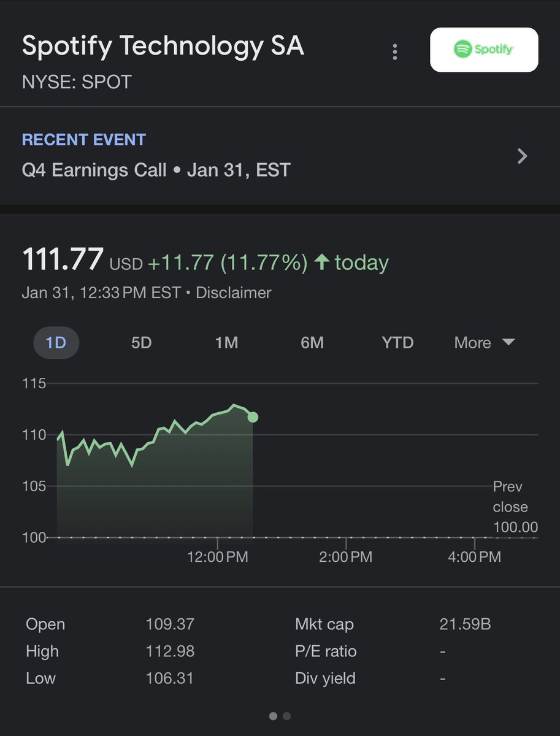Click the Jan 31, 12:33 PM EST timestamp
This screenshot has height=736, width=560.
(x=101, y=293)
